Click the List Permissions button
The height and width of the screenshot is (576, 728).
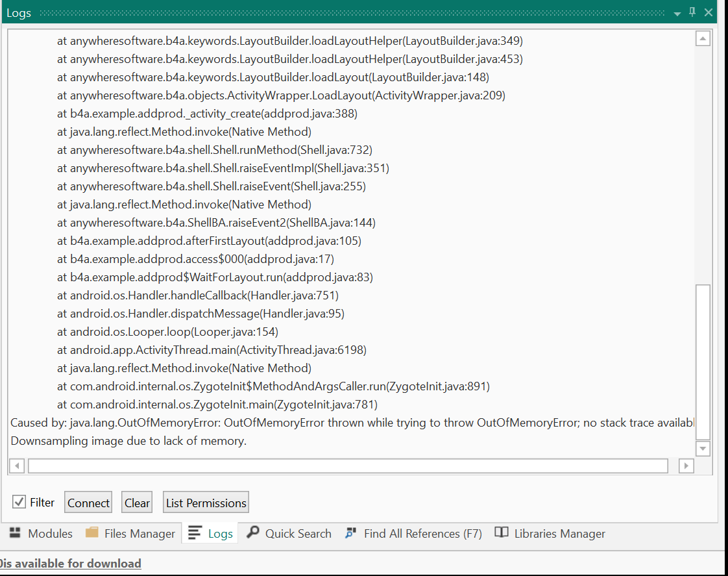tap(206, 503)
